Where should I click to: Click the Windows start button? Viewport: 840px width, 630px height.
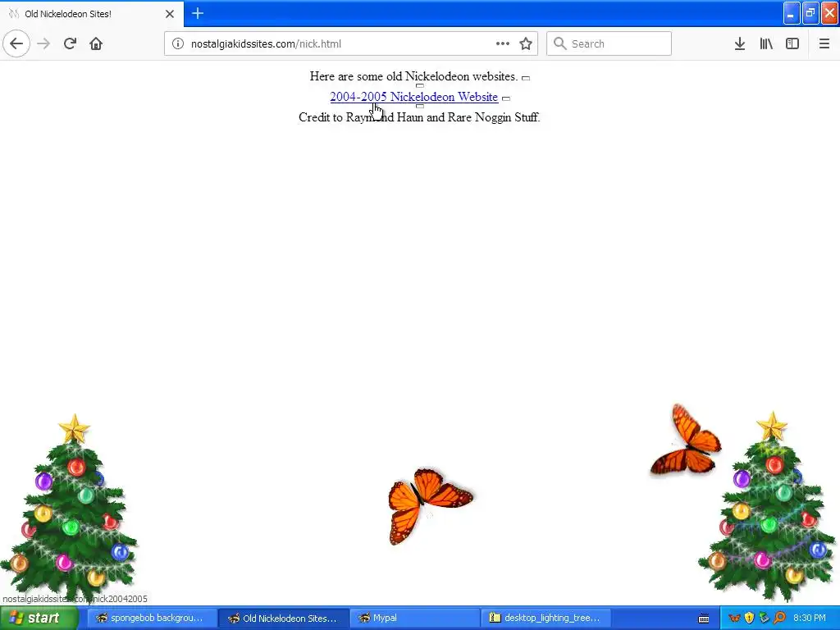pos(39,618)
